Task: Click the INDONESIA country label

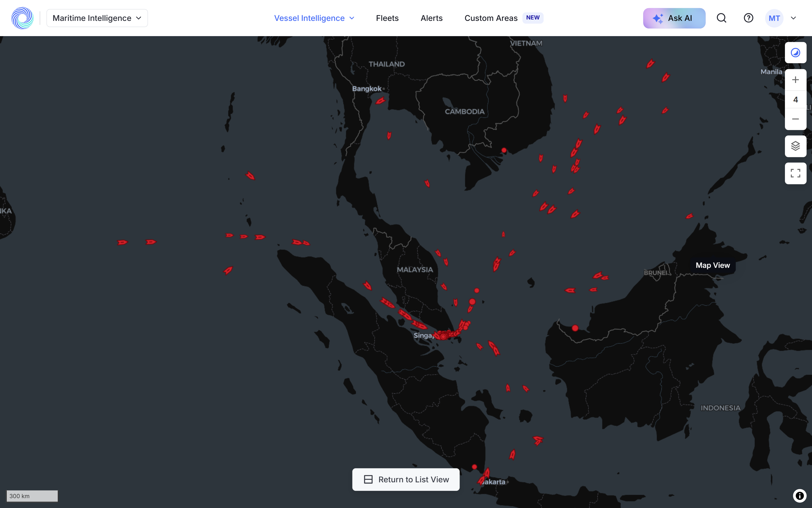Action: [x=720, y=408]
